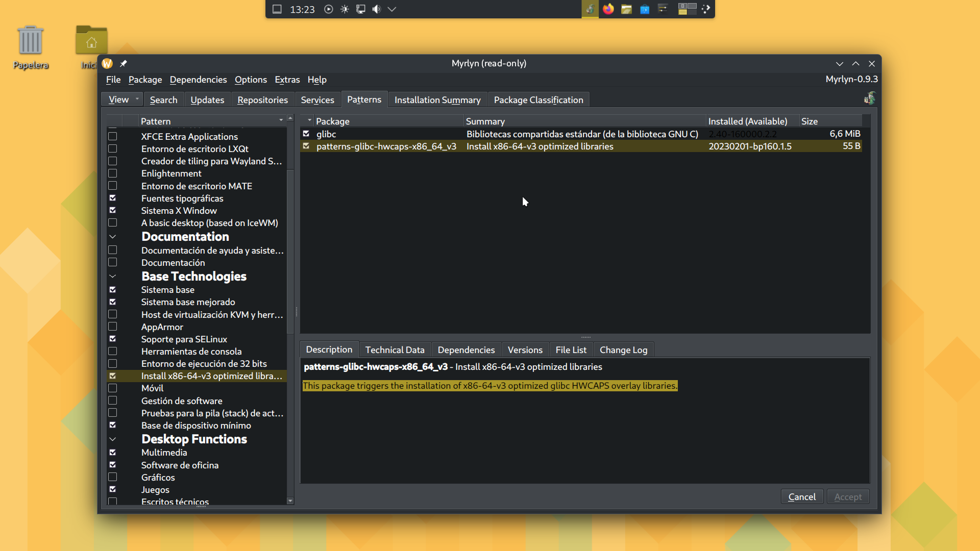Toggle the Soporte para SELinux checkbox
Screen dimensions: 980x551
(x=113, y=339)
